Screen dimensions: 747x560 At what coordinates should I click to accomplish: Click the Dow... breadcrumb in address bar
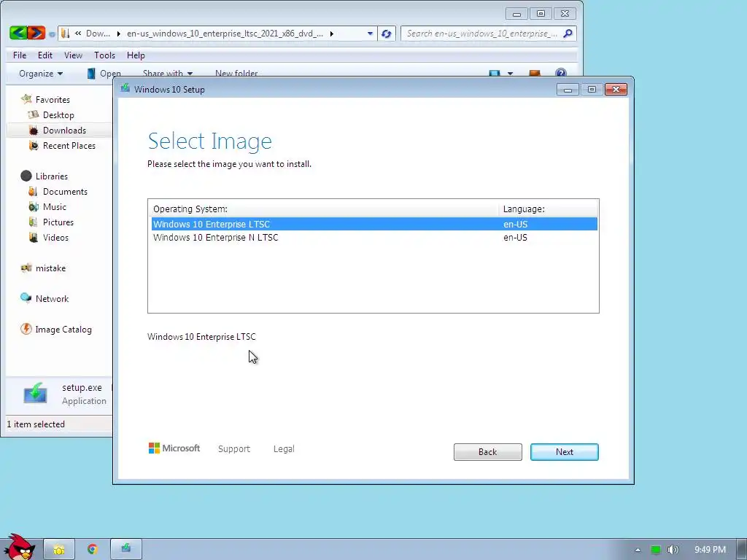click(98, 34)
